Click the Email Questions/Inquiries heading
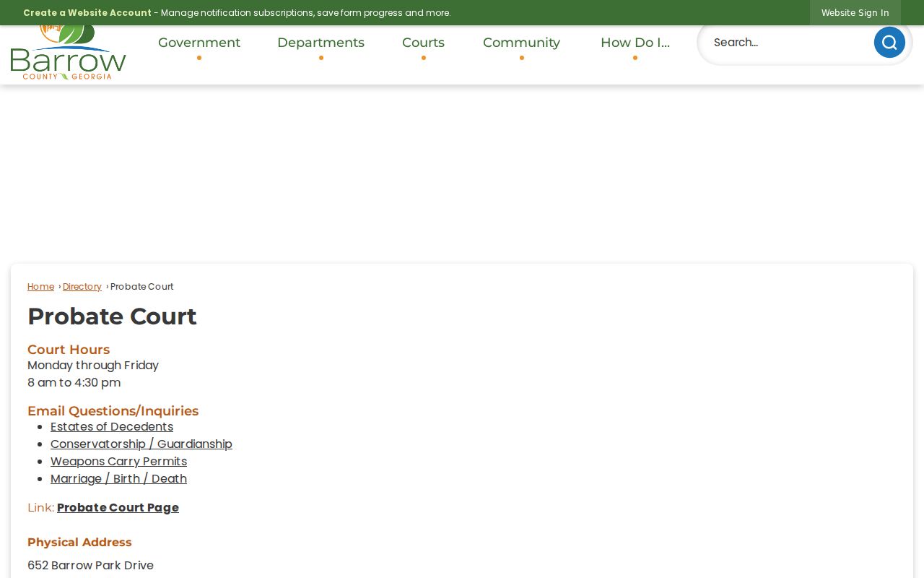924x578 pixels. coord(113,411)
